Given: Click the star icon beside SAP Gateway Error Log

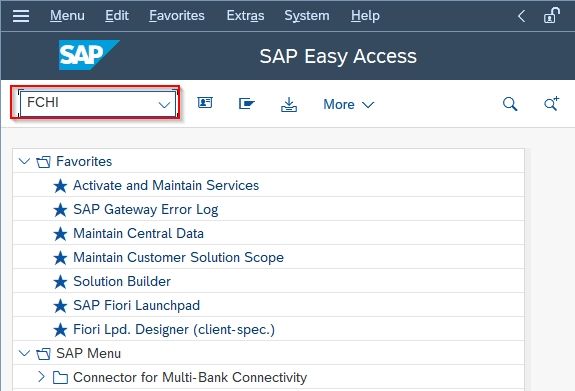Looking at the screenshot, I should point(60,210).
